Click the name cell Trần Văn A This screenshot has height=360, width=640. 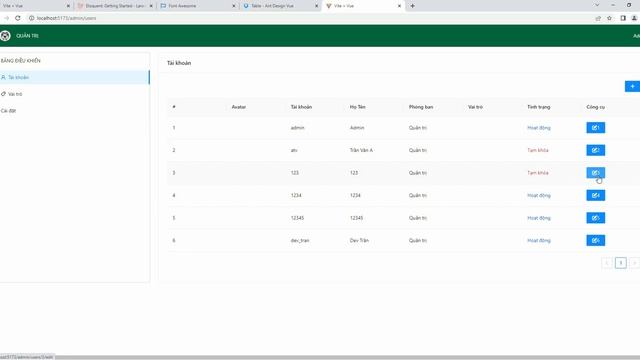pyautogui.click(x=361, y=150)
